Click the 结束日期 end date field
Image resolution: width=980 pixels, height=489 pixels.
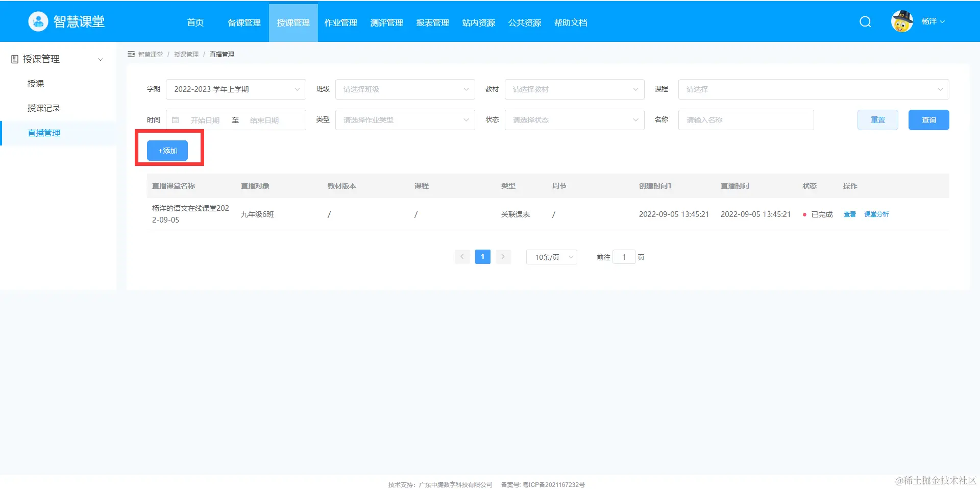[264, 120]
